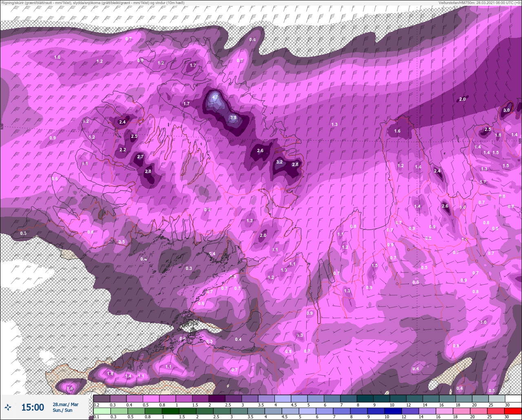Click the 15:00 forecast time label
This screenshot has height=420, width=522.
click(x=33, y=407)
